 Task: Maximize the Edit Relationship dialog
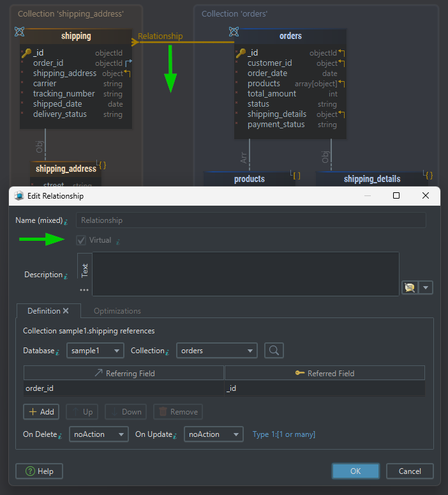[396, 195]
